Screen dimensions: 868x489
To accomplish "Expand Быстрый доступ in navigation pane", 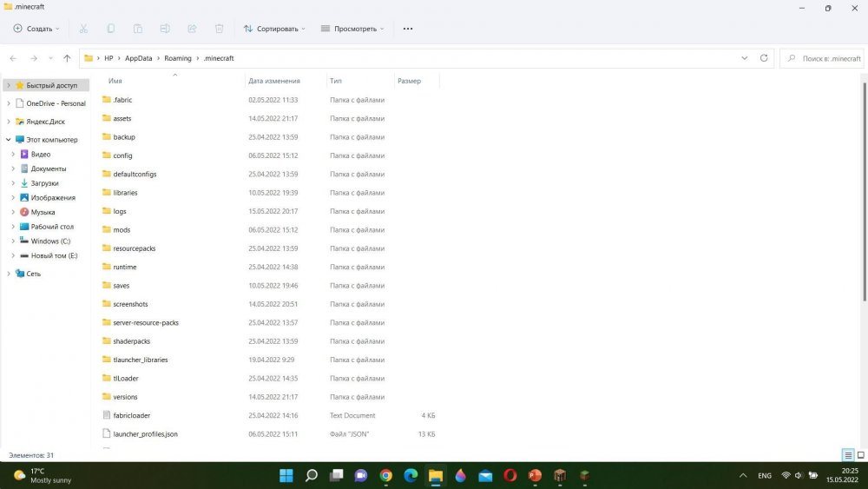I will click(9, 85).
